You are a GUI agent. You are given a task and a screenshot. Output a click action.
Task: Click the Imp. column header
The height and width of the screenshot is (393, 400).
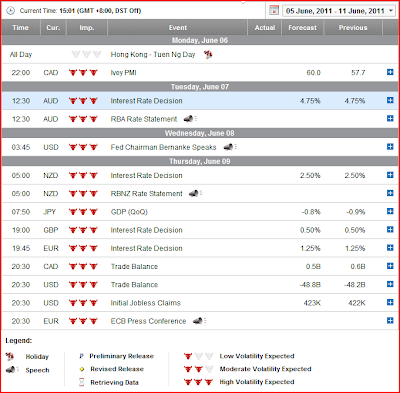pyautogui.click(x=87, y=28)
